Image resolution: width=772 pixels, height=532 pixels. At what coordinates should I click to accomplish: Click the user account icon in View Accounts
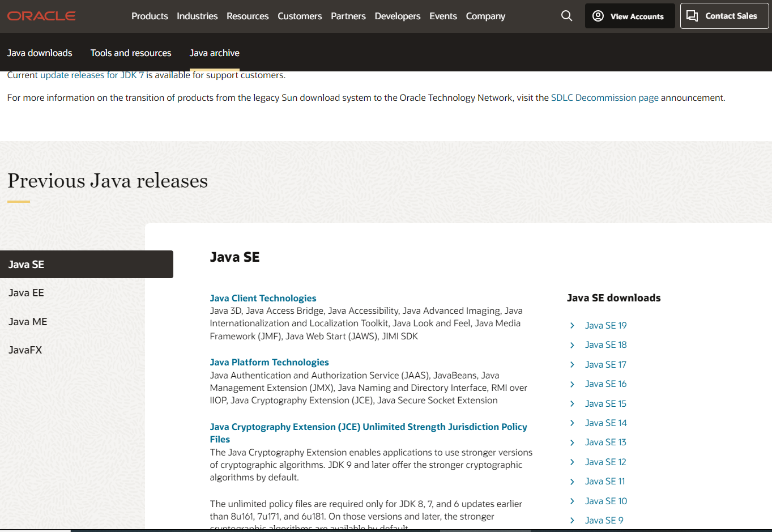click(598, 16)
